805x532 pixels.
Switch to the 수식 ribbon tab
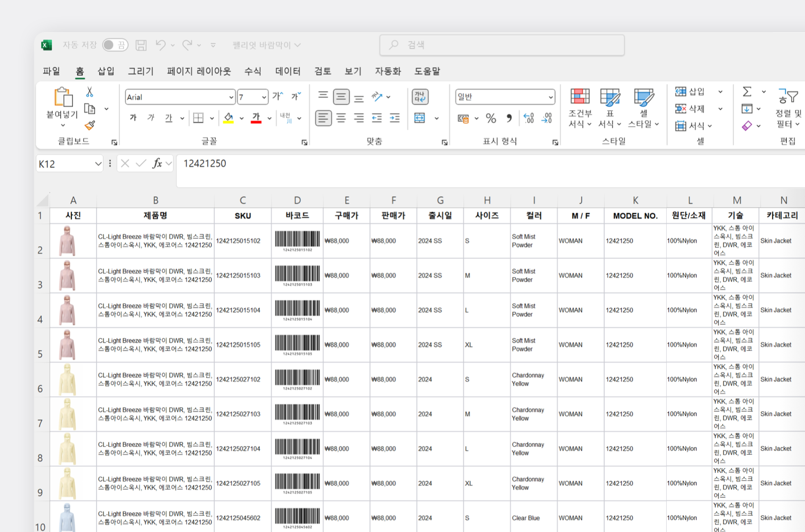(x=253, y=71)
